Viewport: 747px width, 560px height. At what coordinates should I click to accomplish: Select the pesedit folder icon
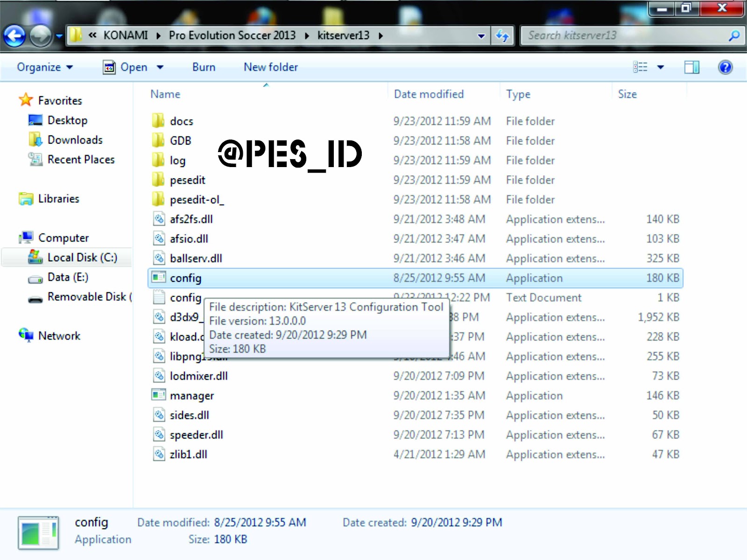[158, 180]
